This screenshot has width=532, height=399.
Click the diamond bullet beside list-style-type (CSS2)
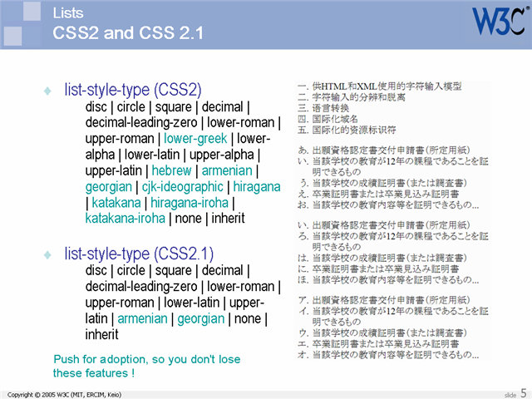[47, 91]
